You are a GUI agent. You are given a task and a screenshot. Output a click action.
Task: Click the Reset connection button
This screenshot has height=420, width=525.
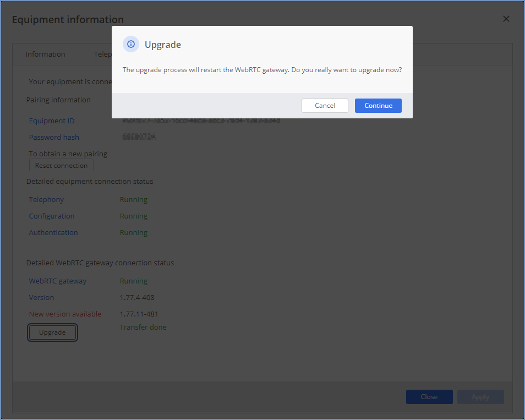click(61, 166)
